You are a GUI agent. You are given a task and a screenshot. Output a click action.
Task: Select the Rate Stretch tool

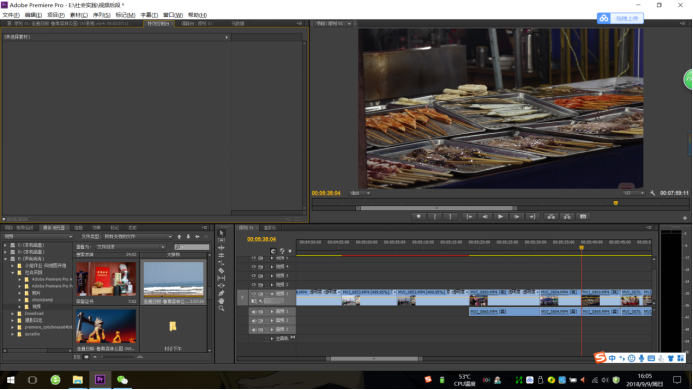pyautogui.click(x=221, y=263)
